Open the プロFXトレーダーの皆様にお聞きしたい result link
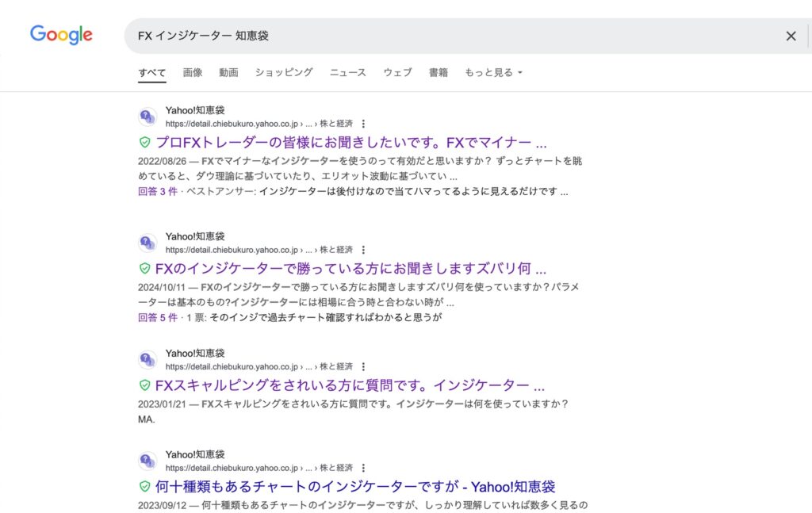Viewport: 812px width, 513px height. pyautogui.click(x=350, y=143)
